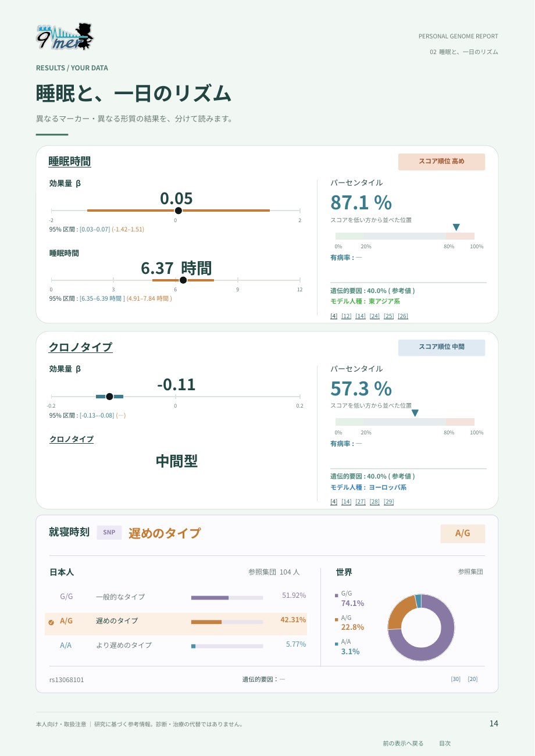Open reference [20] in the 就寝時刻 card
Screen dimensions: 535x756
pyautogui.click(x=473, y=679)
